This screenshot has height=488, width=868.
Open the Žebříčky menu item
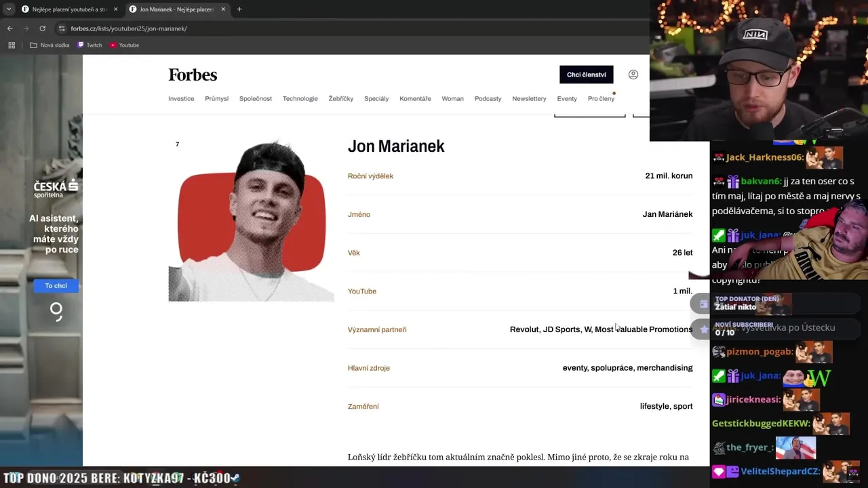point(341,99)
